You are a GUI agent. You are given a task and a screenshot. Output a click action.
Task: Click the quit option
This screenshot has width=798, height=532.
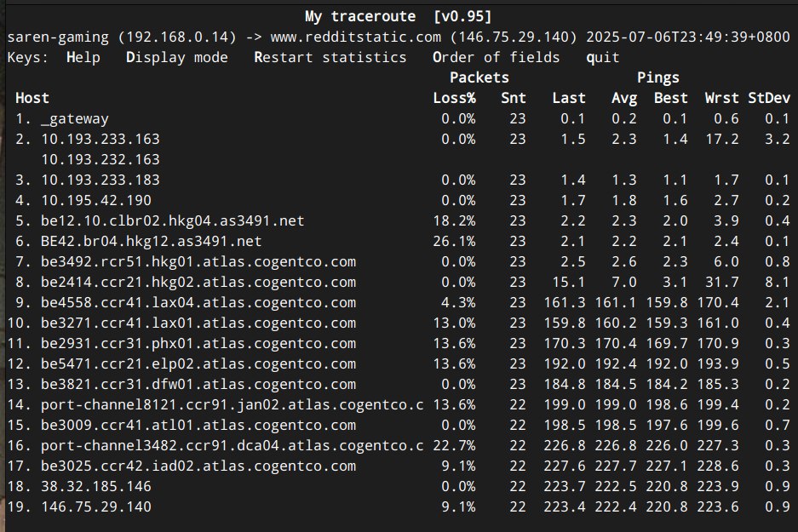(x=602, y=58)
